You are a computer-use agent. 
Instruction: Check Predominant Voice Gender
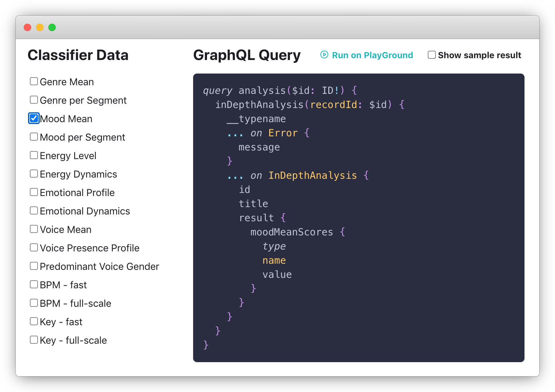pos(34,266)
